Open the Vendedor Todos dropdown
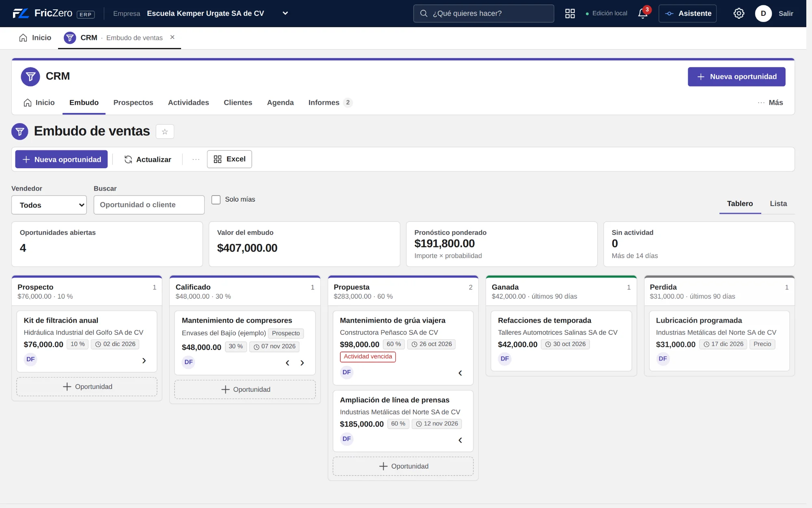Screen dimensions: 812x508 (49, 205)
